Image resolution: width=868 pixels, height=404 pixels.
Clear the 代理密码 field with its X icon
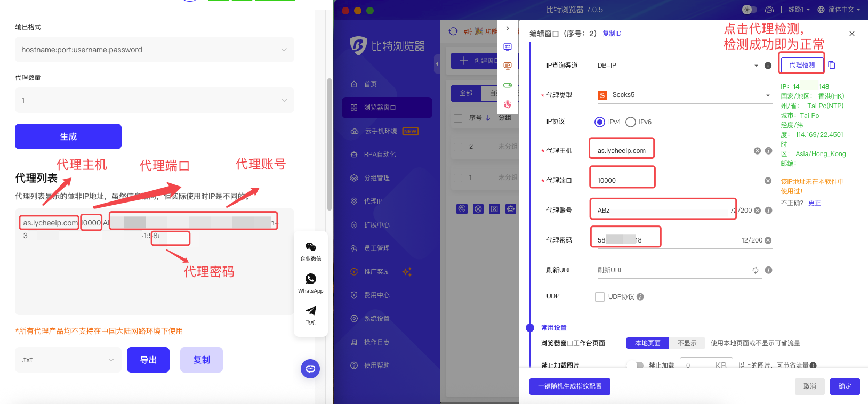coord(768,240)
